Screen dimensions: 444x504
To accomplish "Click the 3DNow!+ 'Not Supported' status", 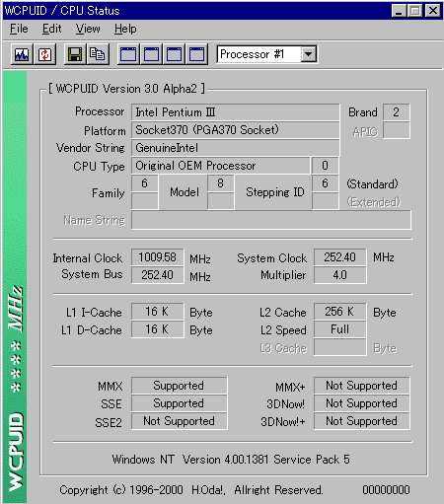I will pos(362,421).
